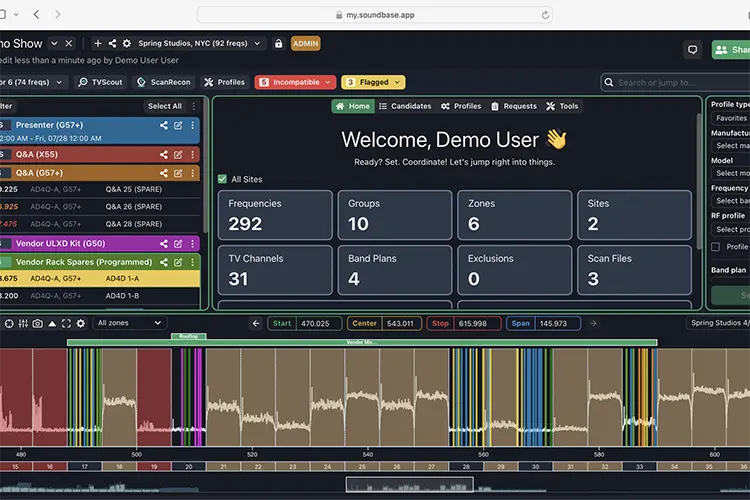This screenshot has width=750, height=500.
Task: Open the chat bubble icon near Share
Action: click(x=692, y=50)
